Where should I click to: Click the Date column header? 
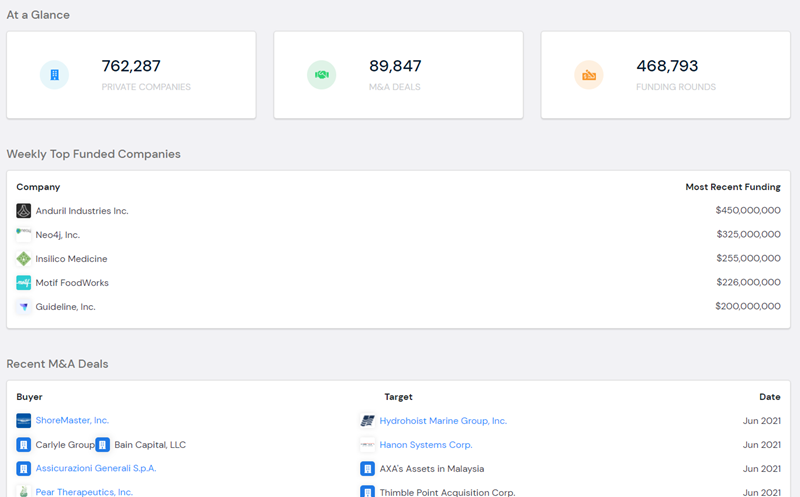pos(769,396)
